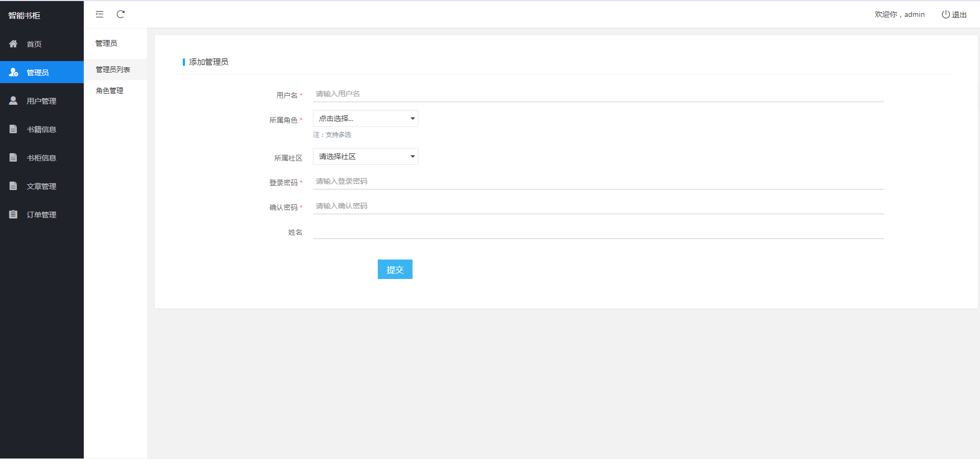This screenshot has width=980, height=459.
Task: Click into the 登录密码 password field
Action: tap(598, 181)
